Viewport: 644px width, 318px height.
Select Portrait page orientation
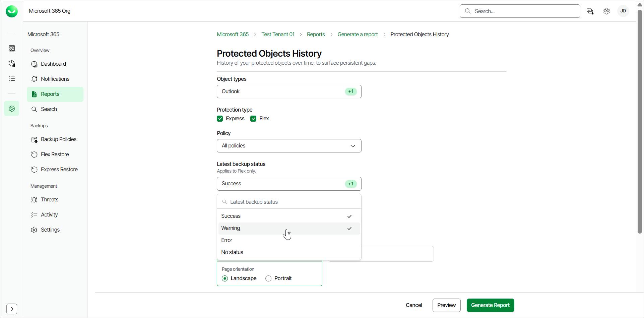pyautogui.click(x=268, y=278)
